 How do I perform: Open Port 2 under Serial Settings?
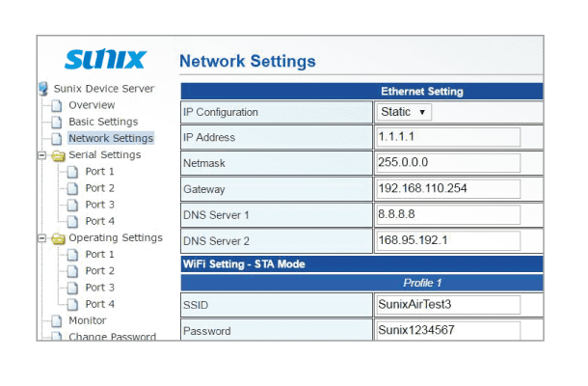[99, 188]
